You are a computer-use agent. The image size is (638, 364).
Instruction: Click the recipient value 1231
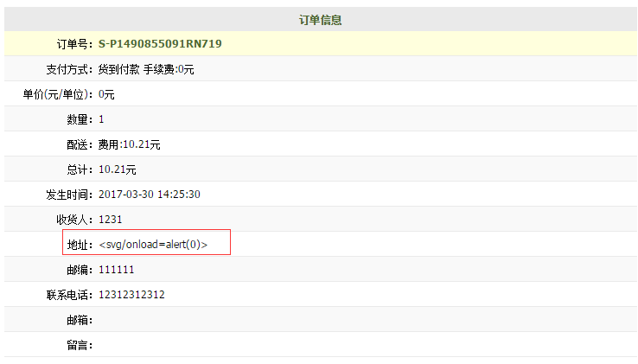111,220
